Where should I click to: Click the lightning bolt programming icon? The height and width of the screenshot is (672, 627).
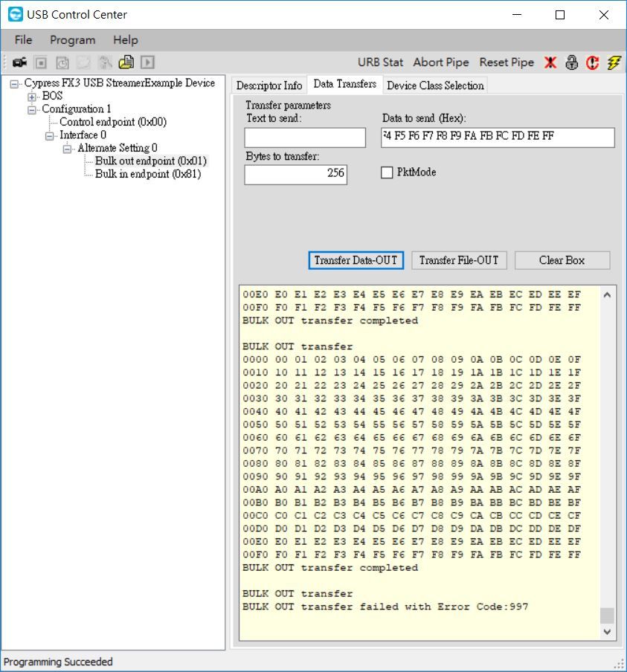614,62
